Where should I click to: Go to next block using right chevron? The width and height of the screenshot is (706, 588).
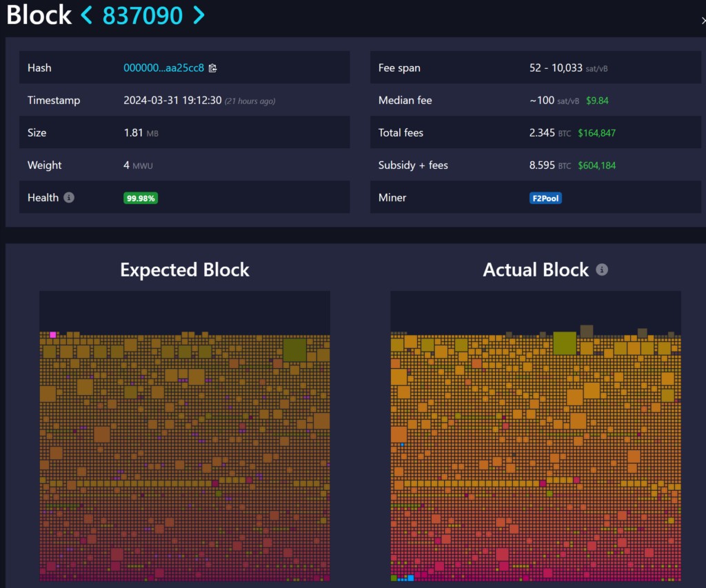[x=199, y=15]
